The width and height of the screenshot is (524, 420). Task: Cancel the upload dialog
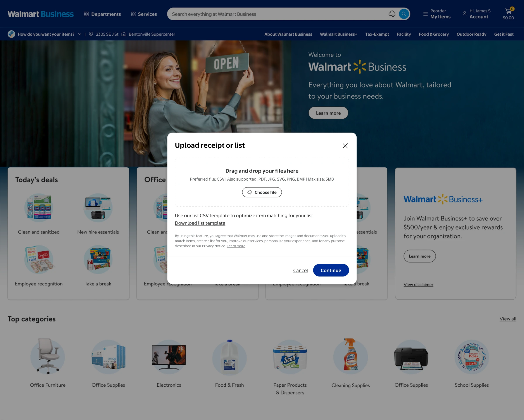pos(300,270)
